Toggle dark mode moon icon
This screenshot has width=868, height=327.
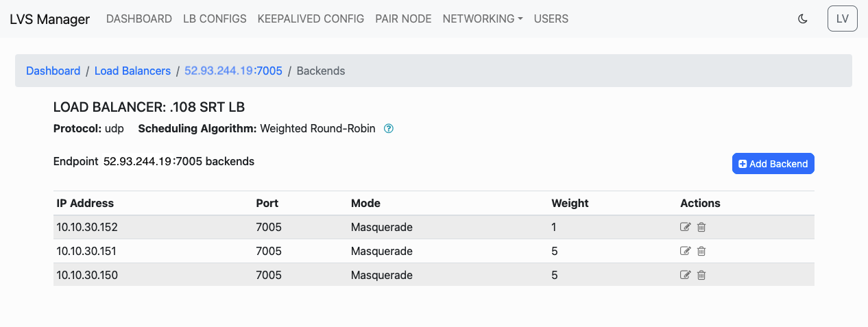(x=803, y=19)
